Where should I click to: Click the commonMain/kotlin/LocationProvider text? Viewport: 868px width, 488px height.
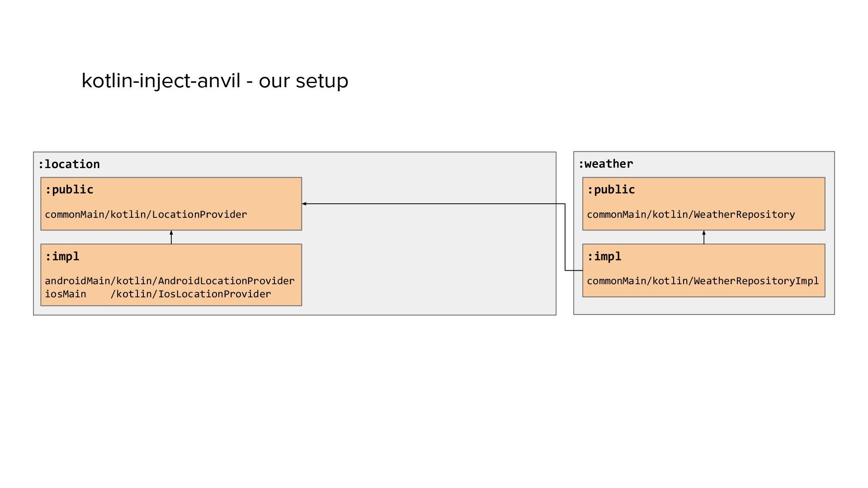(x=146, y=215)
